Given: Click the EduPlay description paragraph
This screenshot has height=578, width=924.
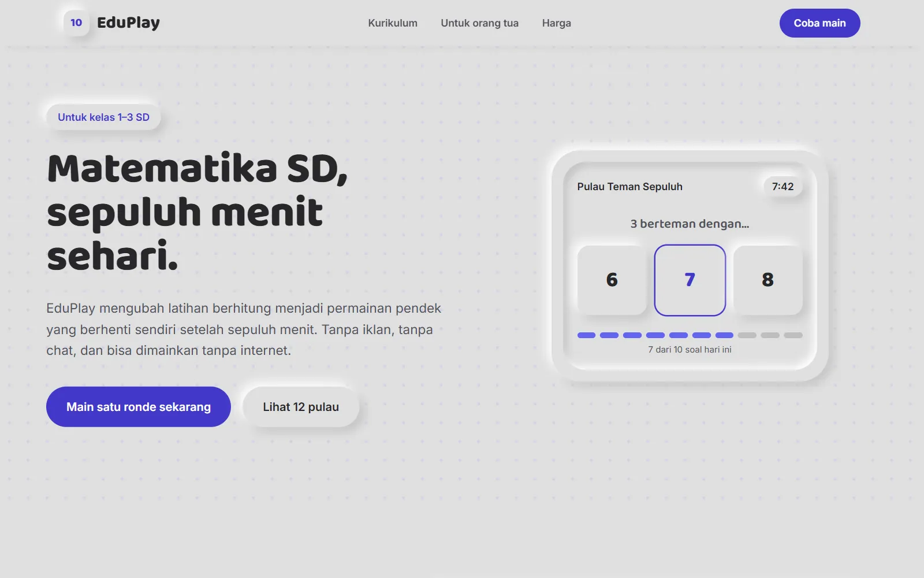Looking at the screenshot, I should point(244,329).
